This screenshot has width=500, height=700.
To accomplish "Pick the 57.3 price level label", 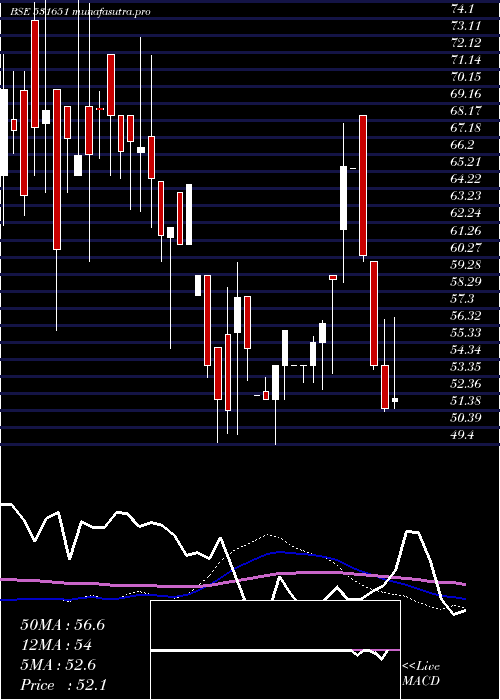I will click(463, 299).
